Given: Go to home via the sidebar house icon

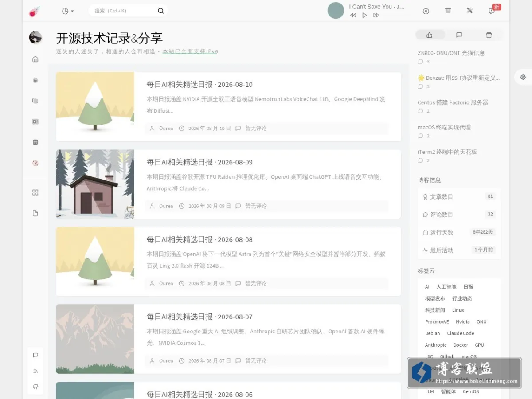Looking at the screenshot, I should click(x=35, y=59).
